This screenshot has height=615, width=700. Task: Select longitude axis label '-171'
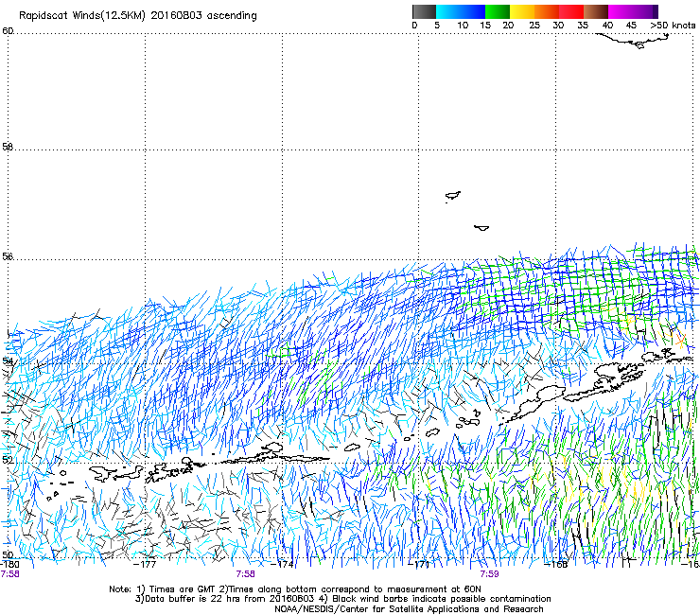pos(419,564)
